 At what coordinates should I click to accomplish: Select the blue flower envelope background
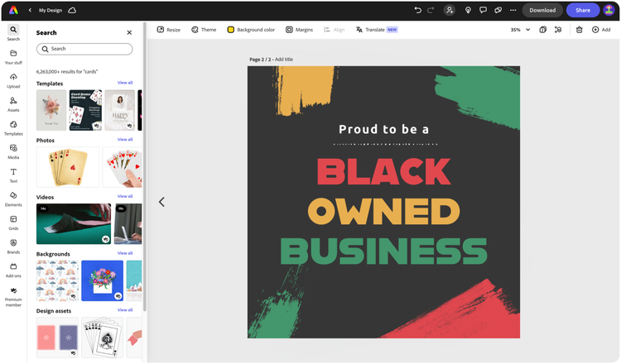coord(102,280)
